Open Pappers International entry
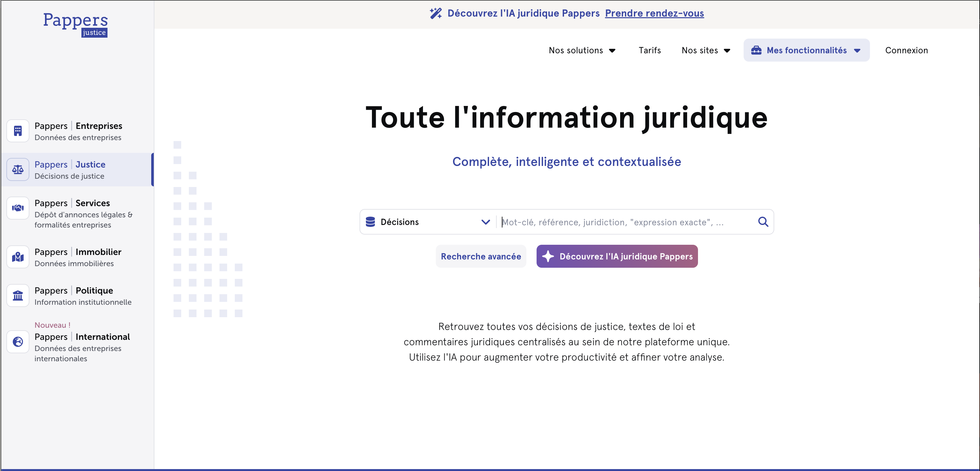The height and width of the screenshot is (471, 980). click(x=77, y=342)
